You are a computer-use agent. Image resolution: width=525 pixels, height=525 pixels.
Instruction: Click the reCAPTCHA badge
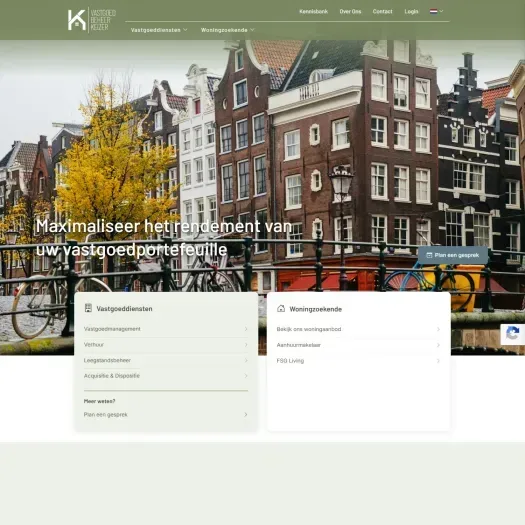coord(513,334)
